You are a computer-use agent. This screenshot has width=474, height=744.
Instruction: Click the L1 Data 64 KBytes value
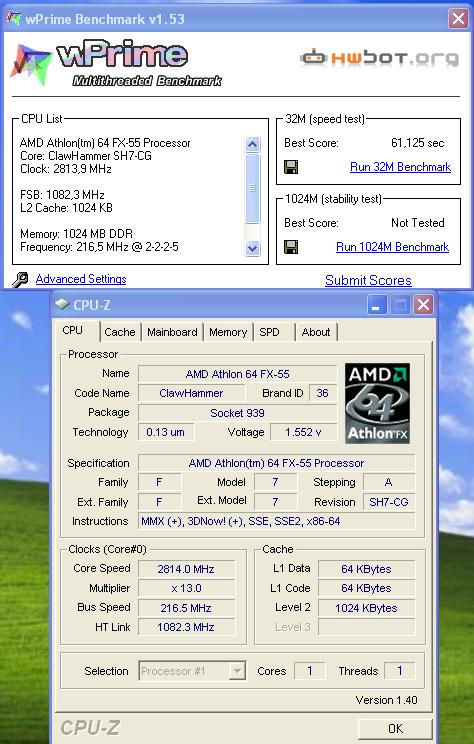click(x=366, y=569)
